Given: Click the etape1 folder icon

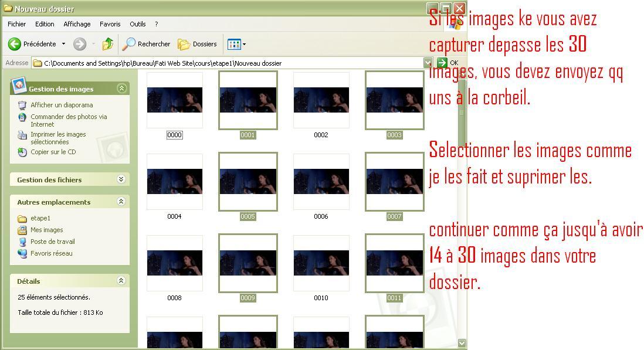Looking at the screenshot, I should [x=22, y=219].
